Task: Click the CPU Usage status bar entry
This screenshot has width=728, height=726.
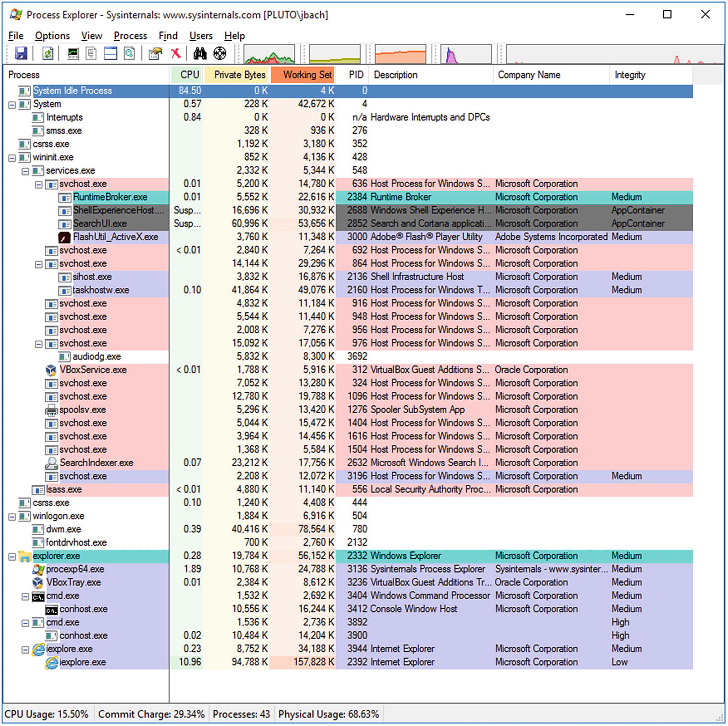Action: [47, 715]
